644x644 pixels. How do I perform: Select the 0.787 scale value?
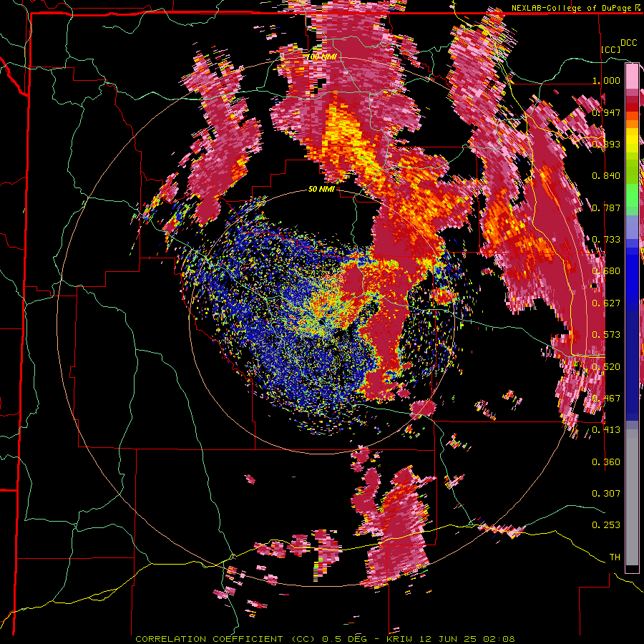[x=606, y=208]
